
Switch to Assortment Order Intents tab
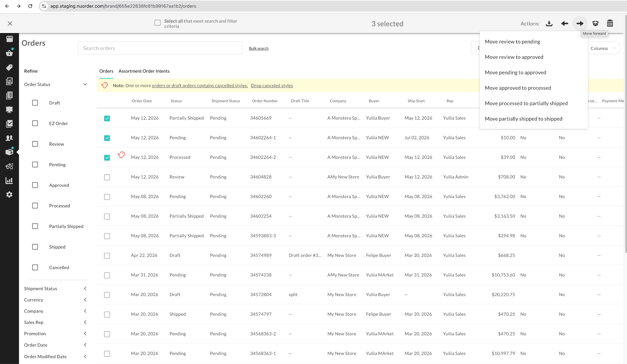pyautogui.click(x=144, y=71)
